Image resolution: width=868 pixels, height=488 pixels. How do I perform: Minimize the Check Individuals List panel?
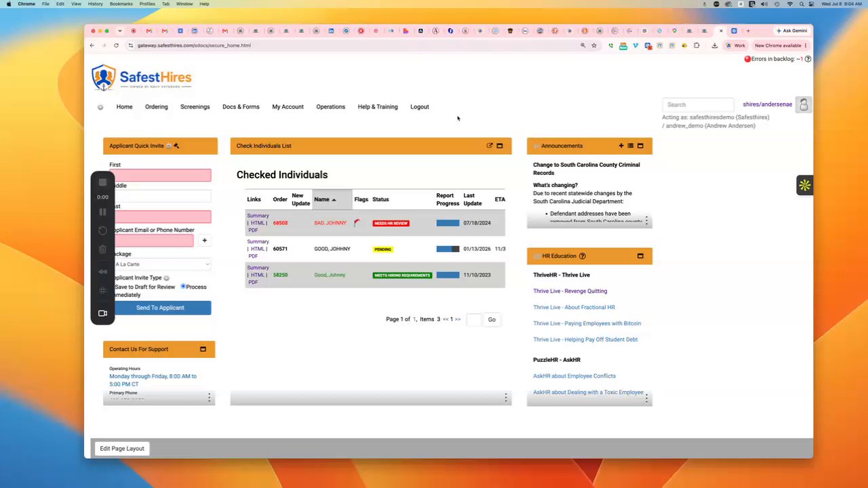pos(500,146)
